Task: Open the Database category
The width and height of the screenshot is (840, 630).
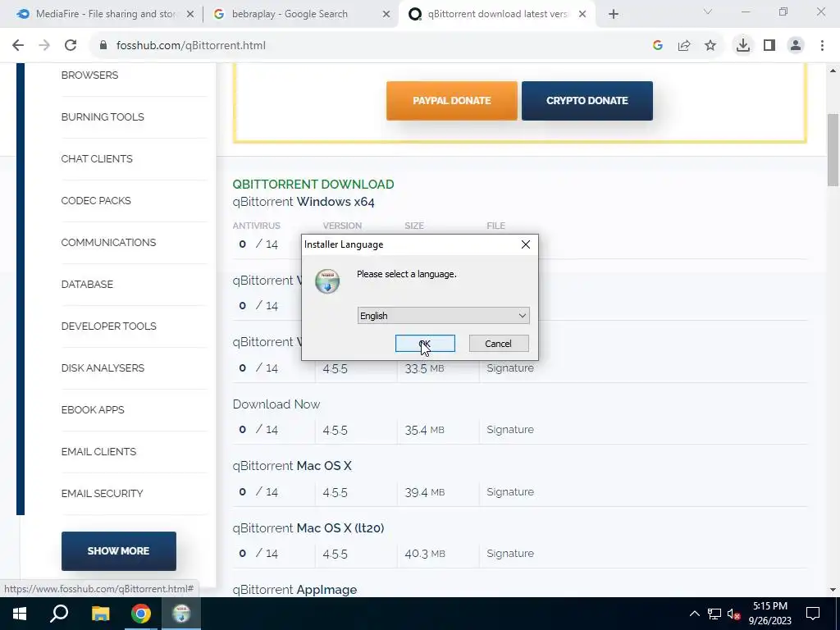Action: (87, 284)
